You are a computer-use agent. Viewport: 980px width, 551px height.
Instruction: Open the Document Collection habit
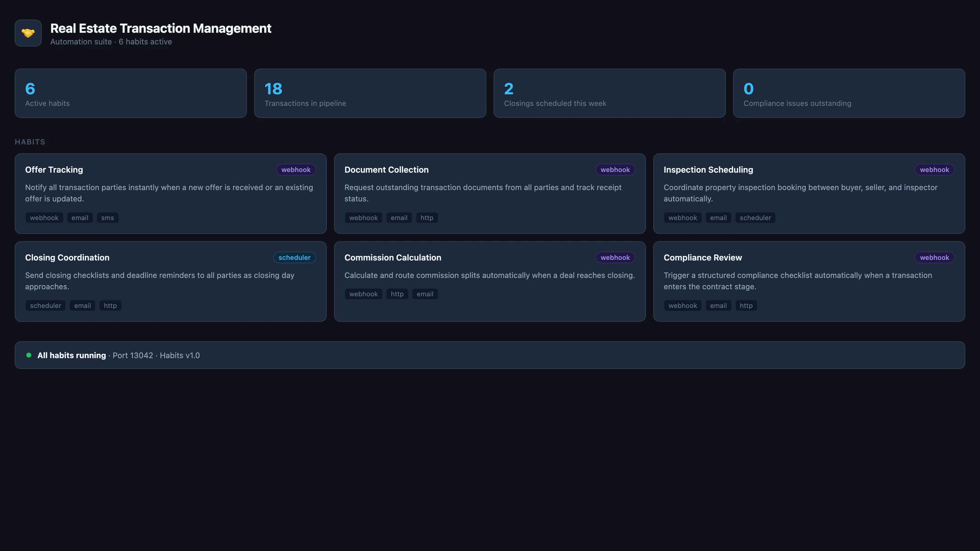click(490, 193)
